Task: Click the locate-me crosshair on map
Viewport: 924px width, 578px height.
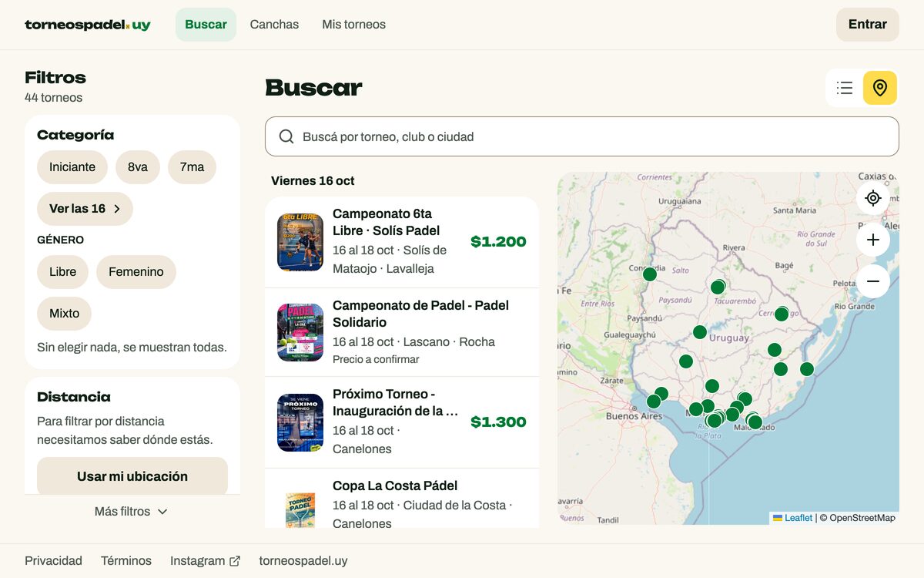Action: point(873,198)
